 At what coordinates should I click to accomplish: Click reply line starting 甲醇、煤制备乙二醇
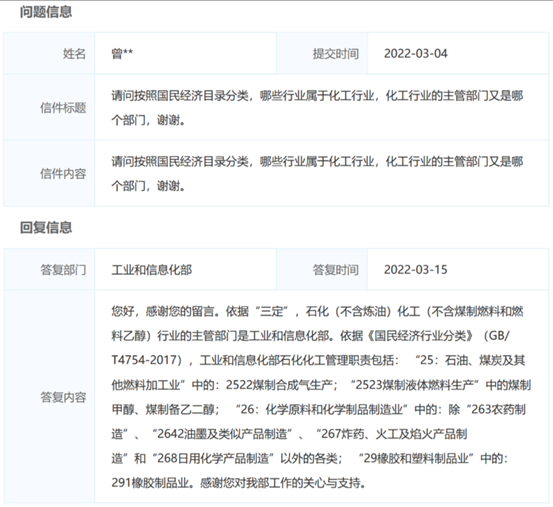(x=318, y=409)
